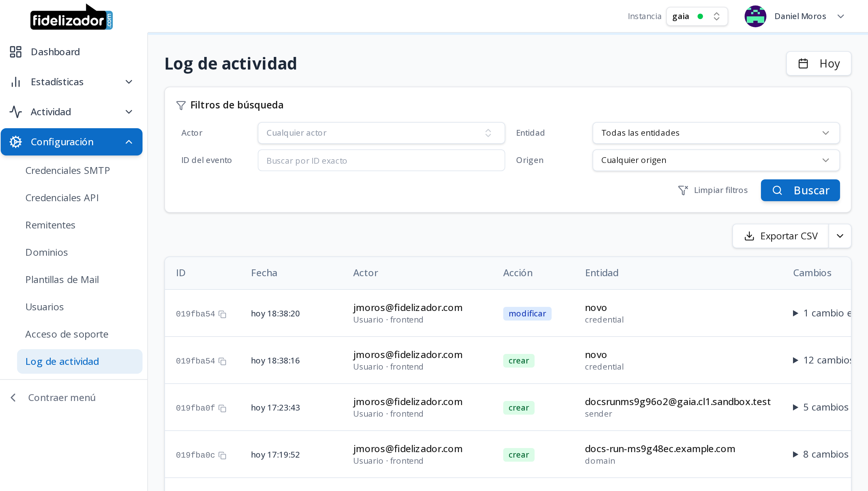Click the green status dot for gaia
868x491 pixels.
(x=700, y=16)
